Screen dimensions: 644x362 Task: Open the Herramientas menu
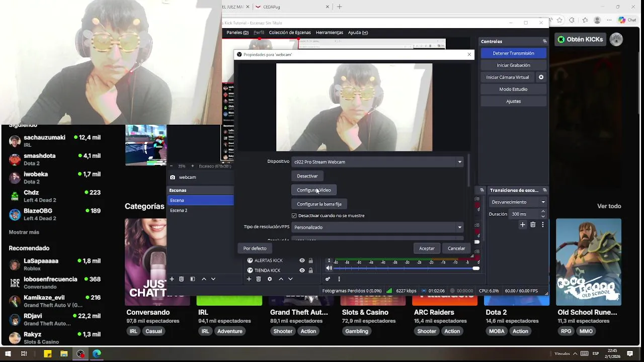(x=330, y=33)
